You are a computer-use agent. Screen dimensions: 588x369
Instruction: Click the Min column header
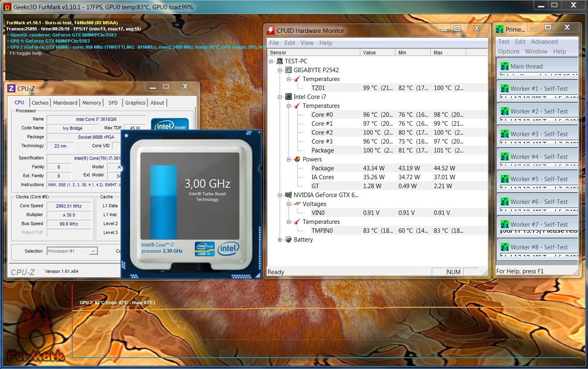[x=413, y=52]
